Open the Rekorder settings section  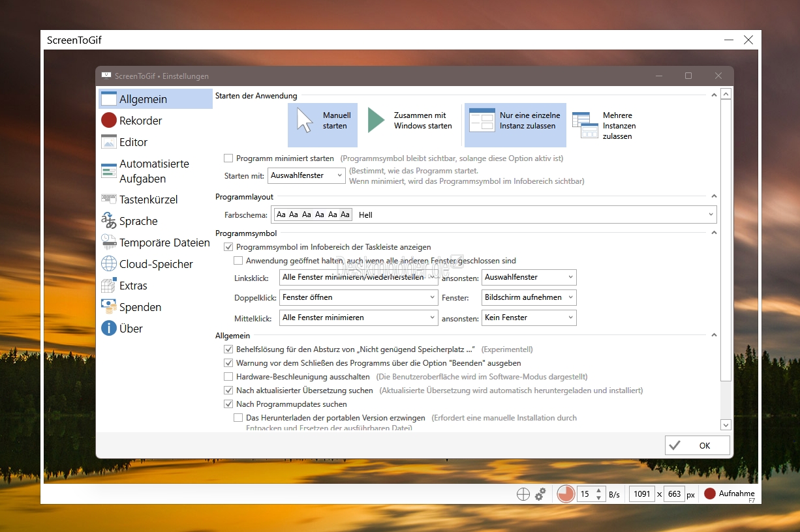tap(155, 121)
